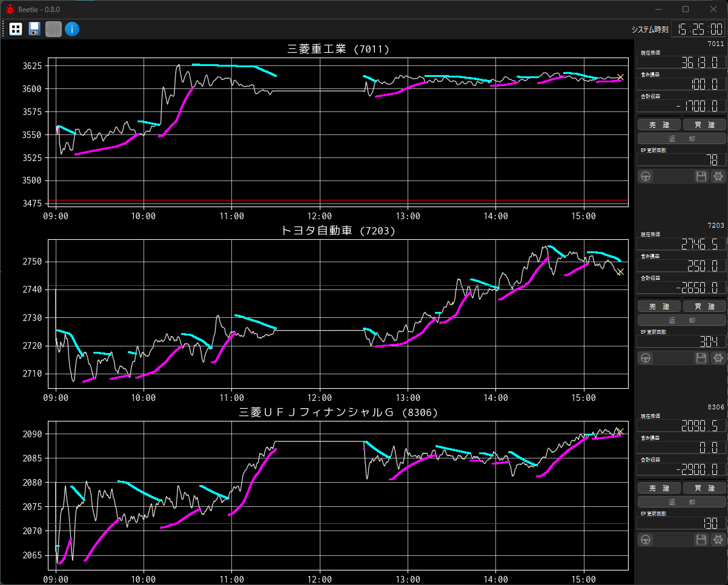The image size is (728, 585).
Task: Click current price field 2746.5
Action: click(681, 244)
